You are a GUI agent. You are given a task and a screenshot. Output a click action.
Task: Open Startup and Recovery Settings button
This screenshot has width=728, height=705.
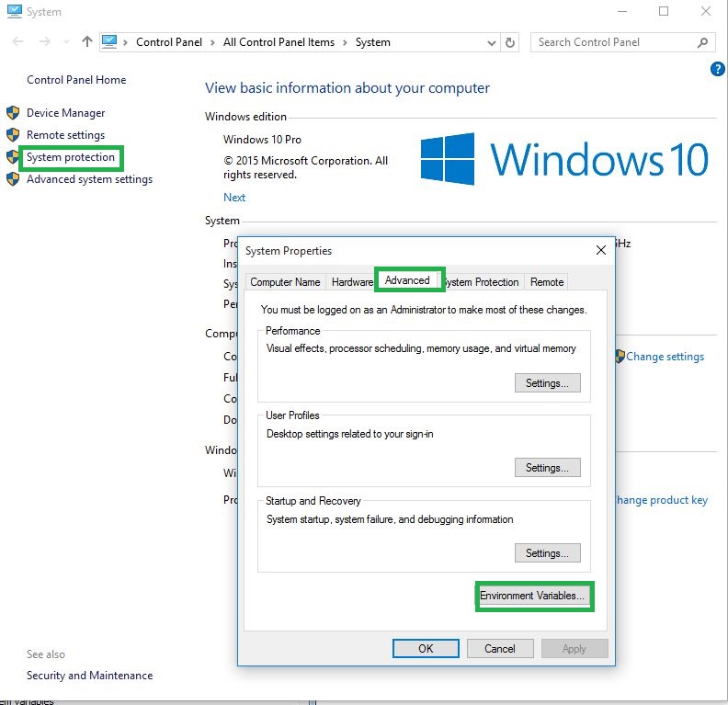click(548, 553)
